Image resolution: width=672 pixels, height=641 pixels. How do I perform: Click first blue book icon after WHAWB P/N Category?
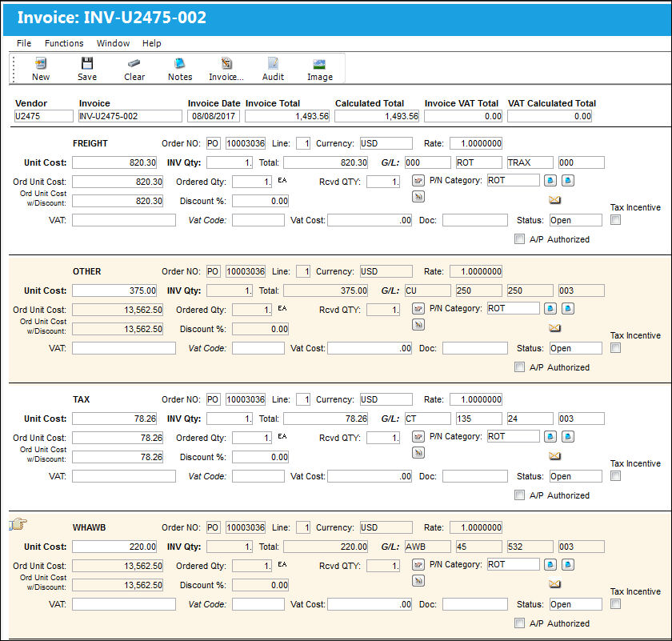[x=550, y=565]
